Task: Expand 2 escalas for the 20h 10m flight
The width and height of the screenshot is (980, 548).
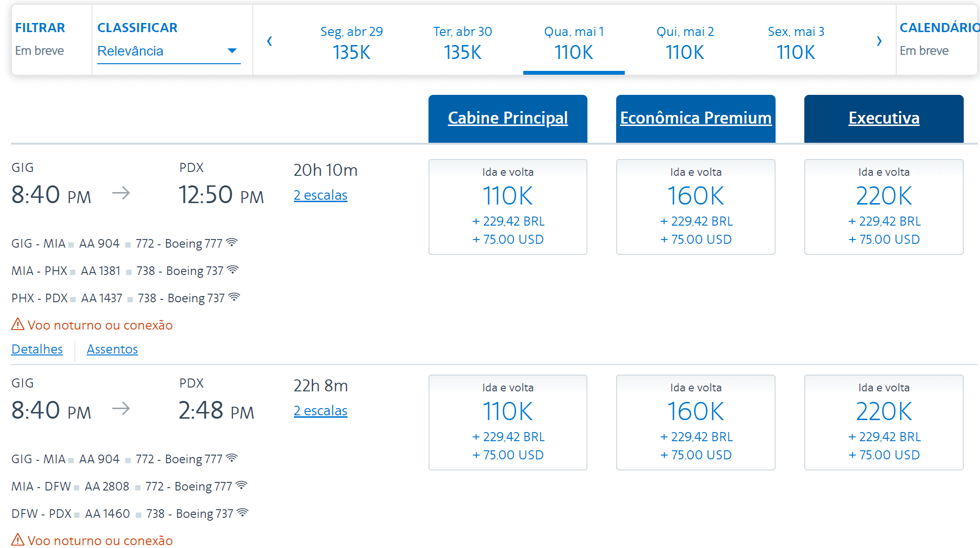Action: click(320, 195)
